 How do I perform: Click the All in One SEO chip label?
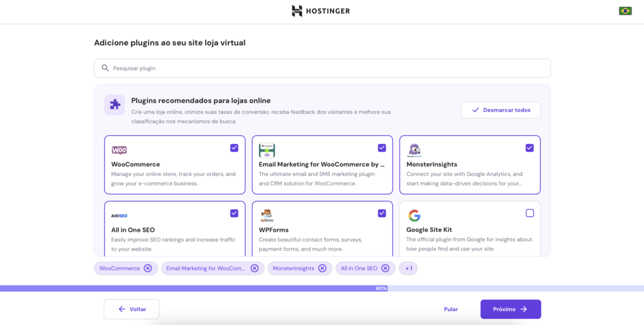click(x=359, y=268)
